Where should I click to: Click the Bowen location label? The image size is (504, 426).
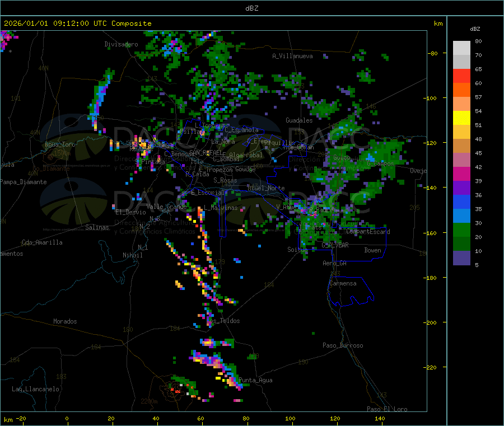coord(372,250)
